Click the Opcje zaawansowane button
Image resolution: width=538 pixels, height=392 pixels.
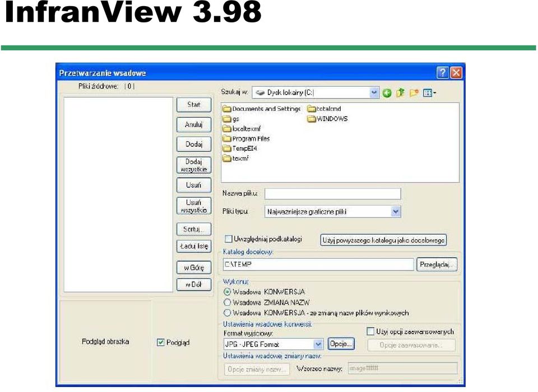coord(411,345)
